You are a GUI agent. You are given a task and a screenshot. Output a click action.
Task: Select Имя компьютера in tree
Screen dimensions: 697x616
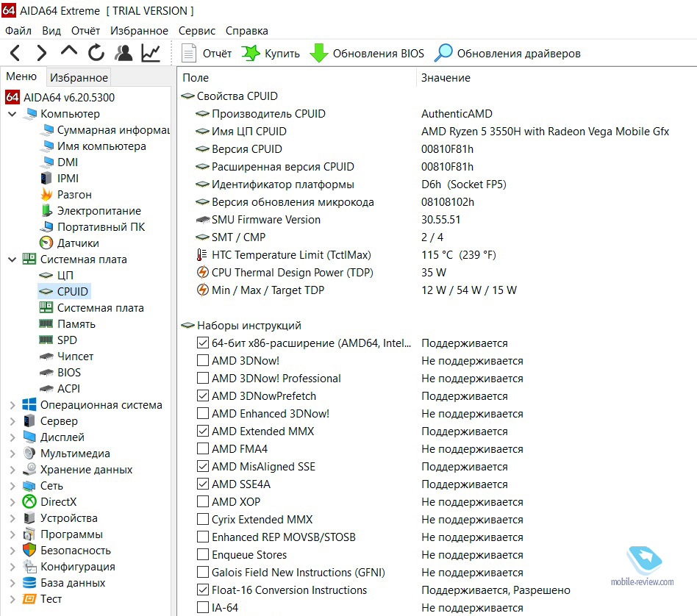click(93, 146)
